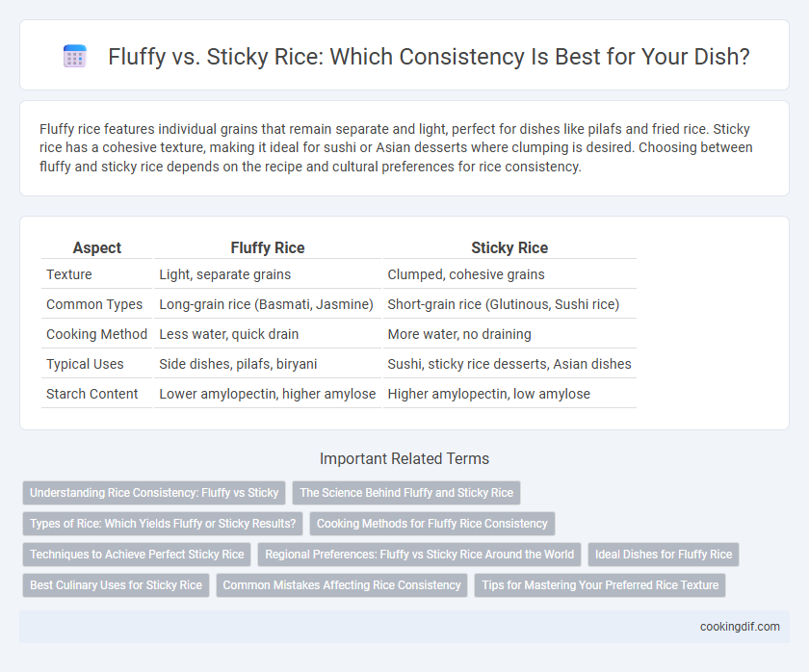Open 'Regional Preferences: Fluffy vs Sticky Rice Around the World'
Viewport: 809px width, 672px height.
pos(420,555)
